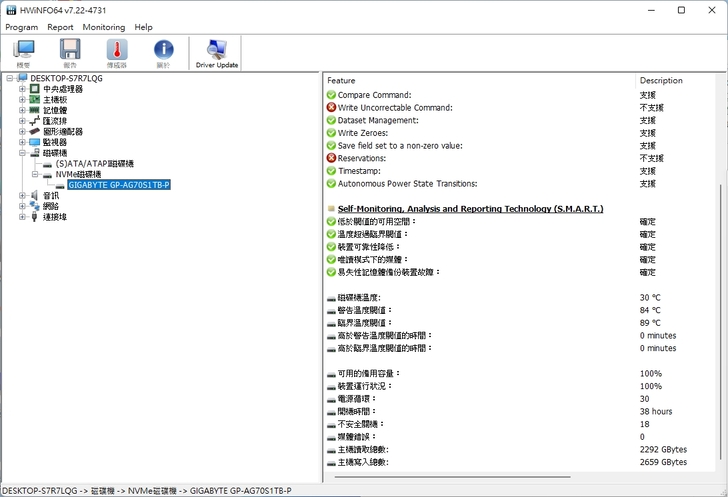Click the green check beside Timestamp
728x497 pixels.
[331, 171]
